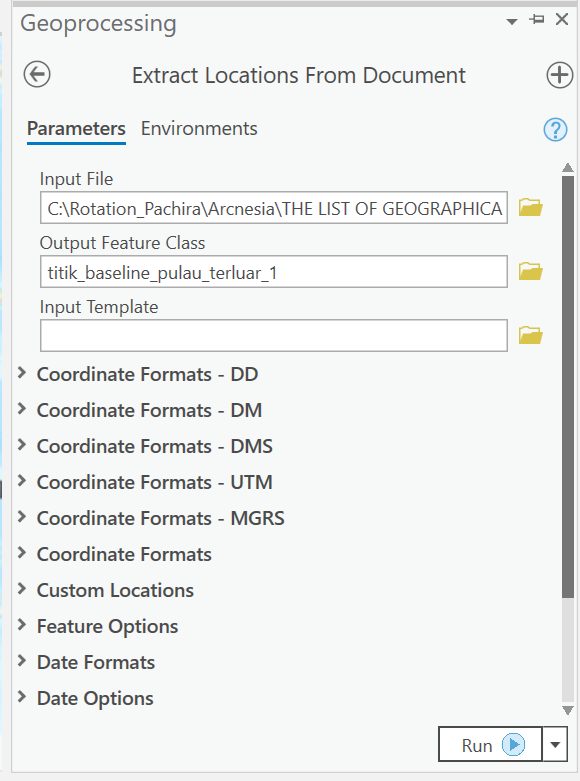Screen dimensions: 580x781
Task: Browse for Output Feature Class folder icon
Action: [531, 271]
